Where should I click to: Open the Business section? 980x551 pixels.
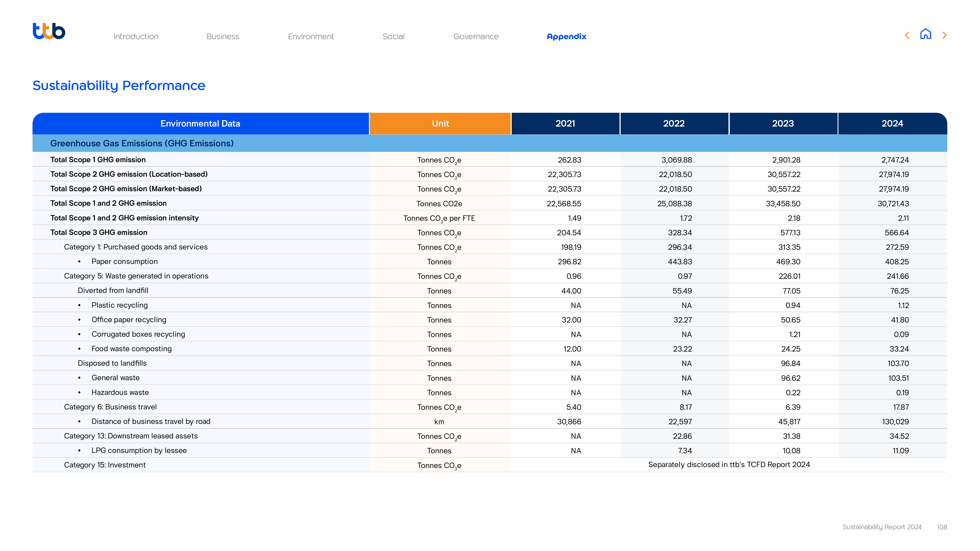[x=223, y=37]
